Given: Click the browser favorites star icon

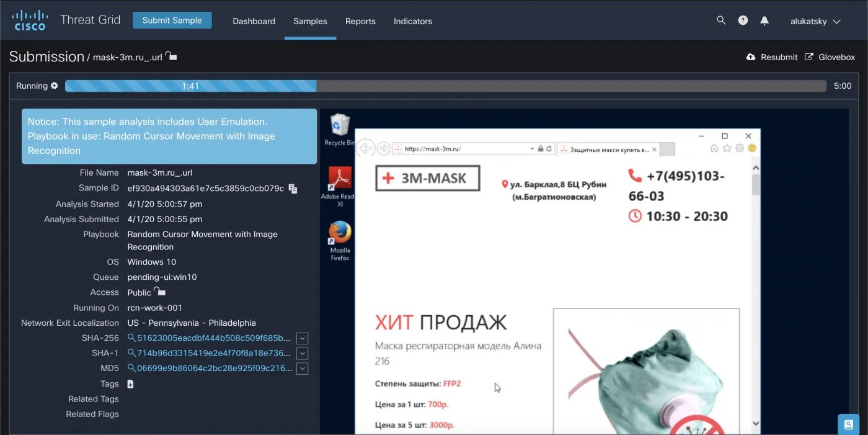Looking at the screenshot, I should coord(727,148).
